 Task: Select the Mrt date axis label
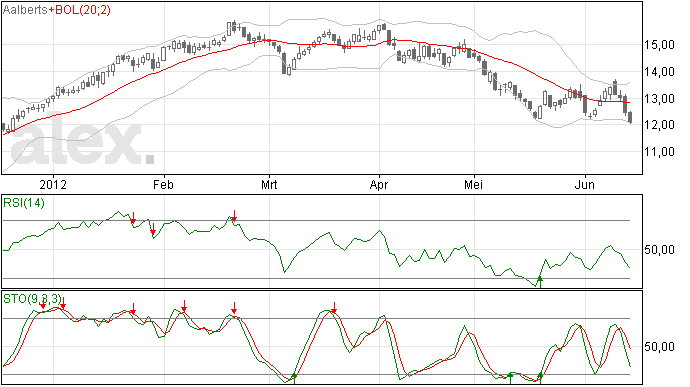coord(269,184)
